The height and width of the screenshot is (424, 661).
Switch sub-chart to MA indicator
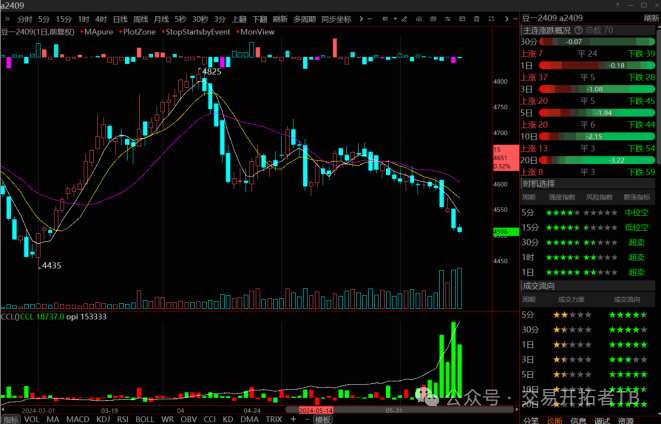point(53,419)
